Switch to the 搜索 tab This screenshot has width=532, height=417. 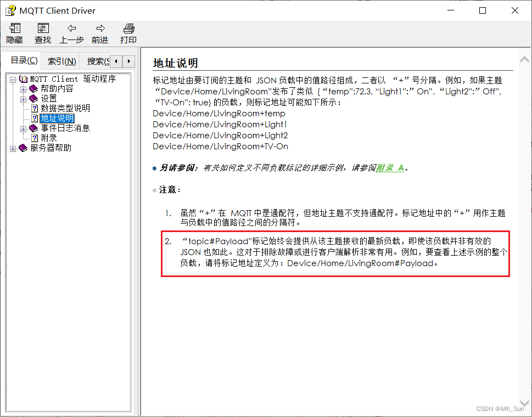pos(97,61)
